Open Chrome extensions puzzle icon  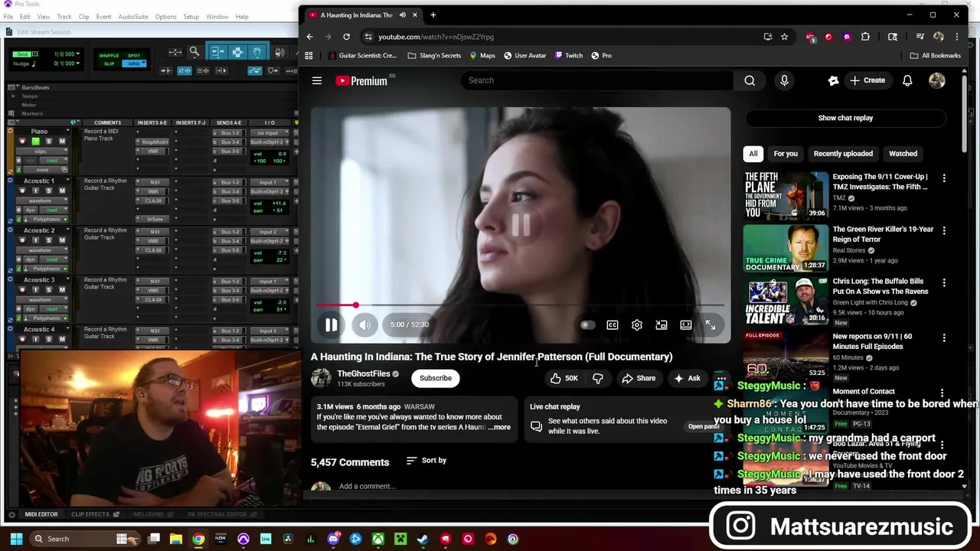tap(865, 37)
